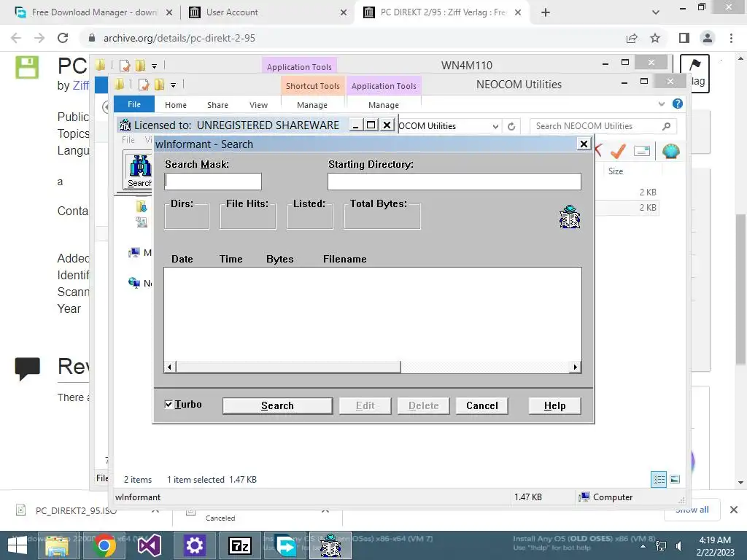Viewport: 747px width, 560px height.
Task: Click the Properties icon in WN4M110 quick access toolbar
Action: click(125, 65)
